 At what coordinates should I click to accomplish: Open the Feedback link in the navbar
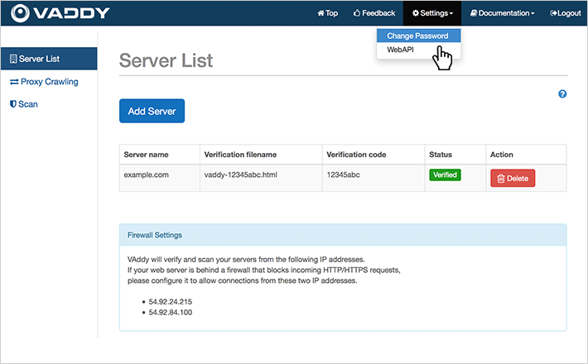tap(374, 13)
